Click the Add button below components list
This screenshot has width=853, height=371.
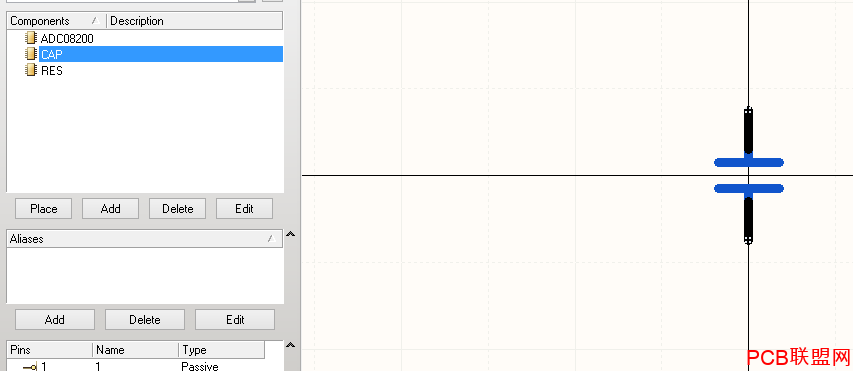pos(110,209)
